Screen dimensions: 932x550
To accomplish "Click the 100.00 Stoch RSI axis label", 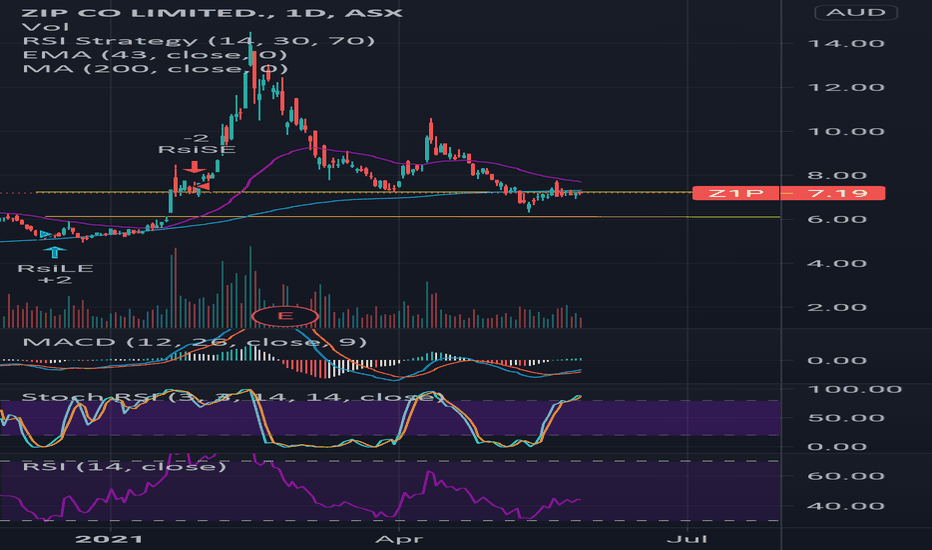I will pos(855,389).
